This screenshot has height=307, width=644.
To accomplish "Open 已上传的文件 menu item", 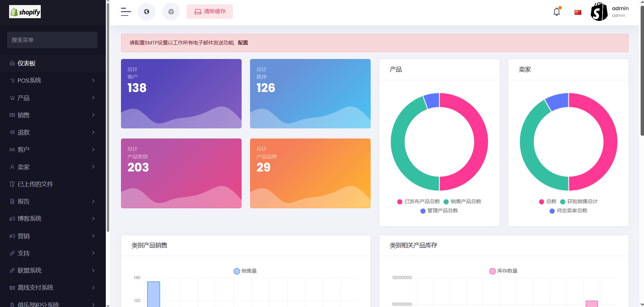I will pos(35,184).
